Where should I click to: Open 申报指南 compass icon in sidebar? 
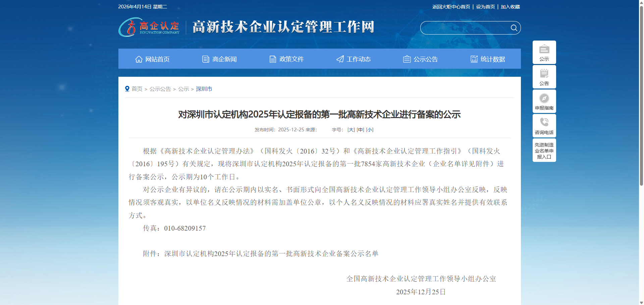click(x=544, y=98)
